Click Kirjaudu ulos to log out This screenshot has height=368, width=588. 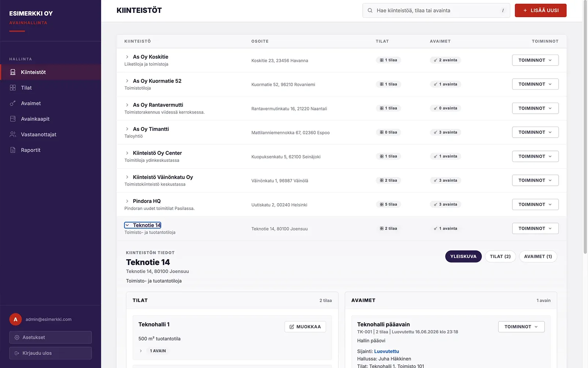[x=50, y=353]
